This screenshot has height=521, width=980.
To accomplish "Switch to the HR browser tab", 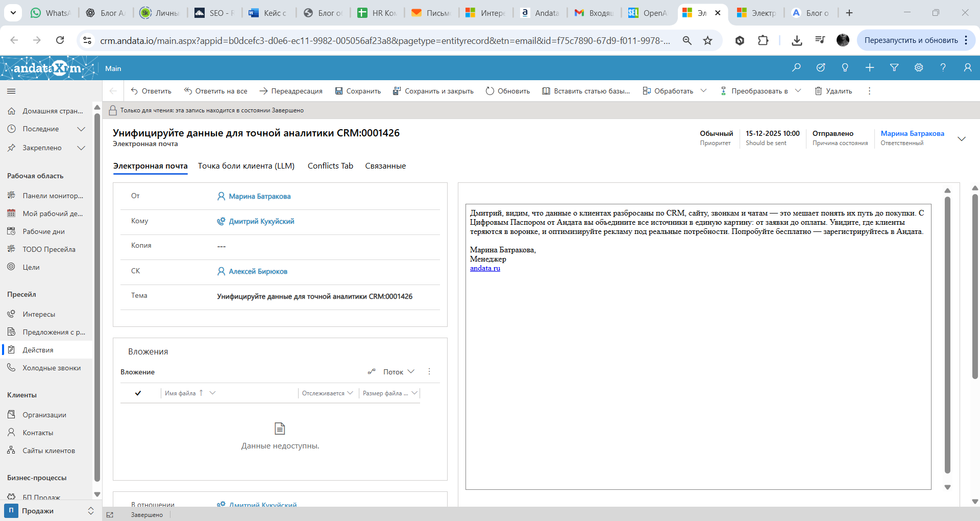I will coord(377,13).
